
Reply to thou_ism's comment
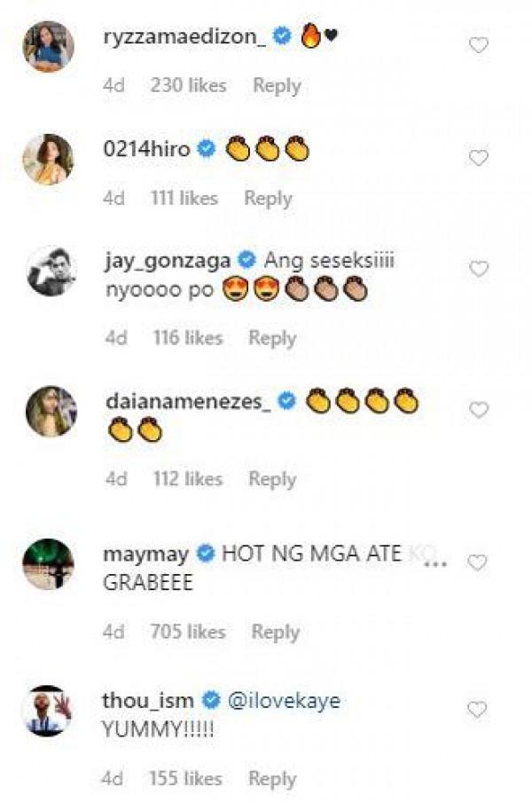271,779
